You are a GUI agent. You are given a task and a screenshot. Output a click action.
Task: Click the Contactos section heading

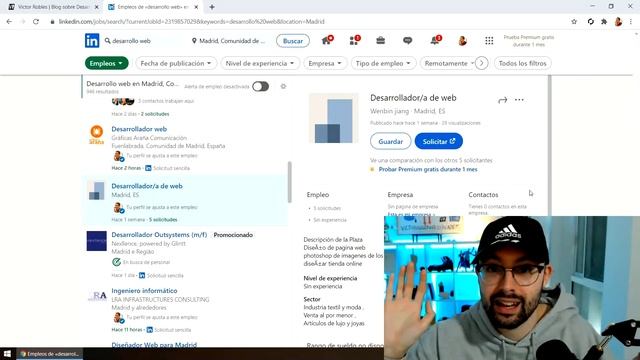pos(483,195)
